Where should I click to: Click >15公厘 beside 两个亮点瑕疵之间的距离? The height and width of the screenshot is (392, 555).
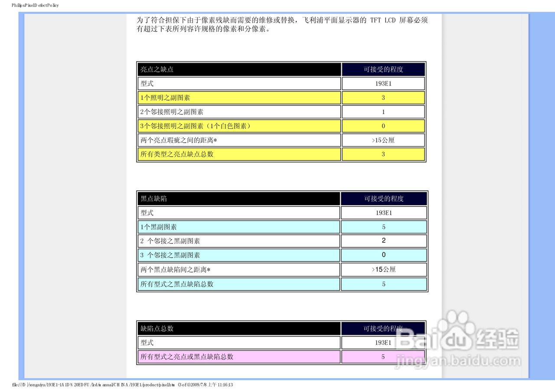click(383, 140)
